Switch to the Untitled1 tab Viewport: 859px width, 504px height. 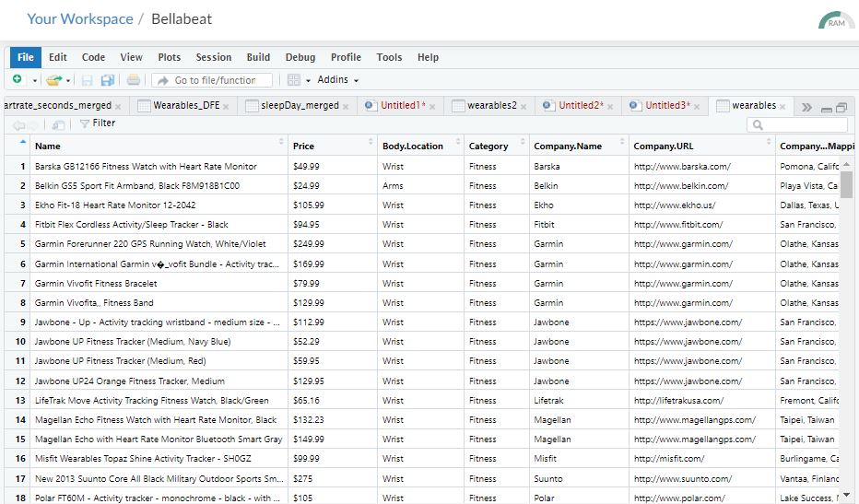pos(400,106)
